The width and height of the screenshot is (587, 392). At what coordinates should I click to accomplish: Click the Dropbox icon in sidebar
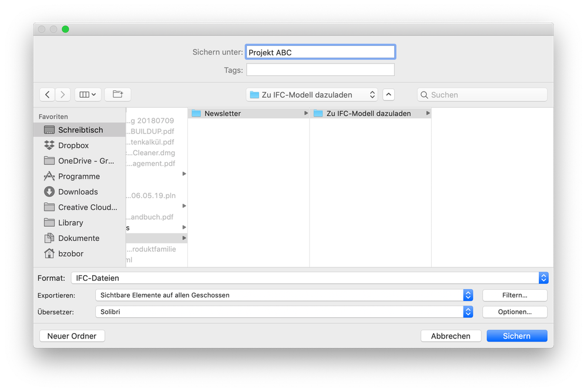[49, 145]
